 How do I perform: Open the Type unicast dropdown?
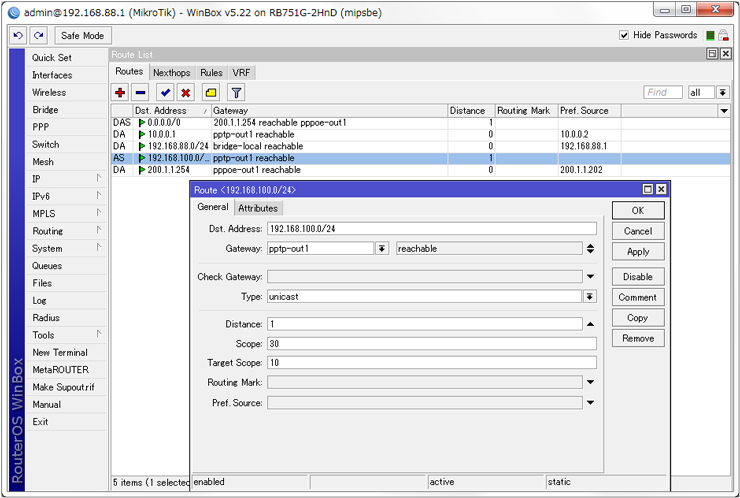coord(590,297)
